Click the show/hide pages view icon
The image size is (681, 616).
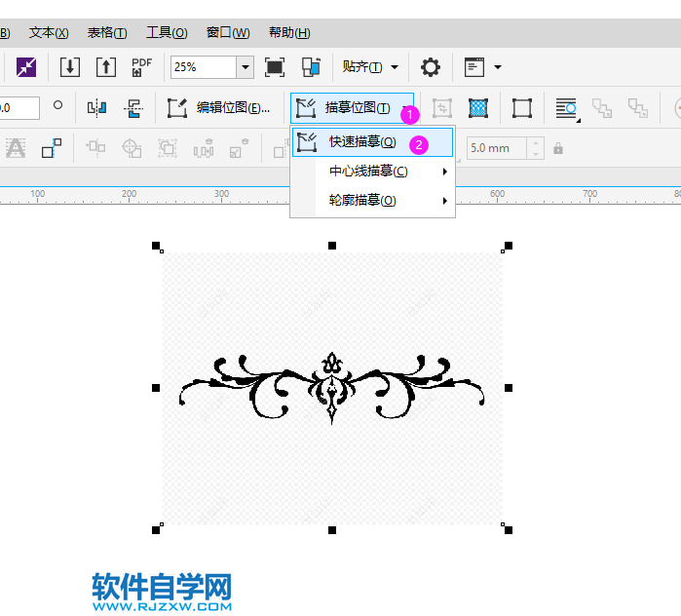(x=311, y=67)
